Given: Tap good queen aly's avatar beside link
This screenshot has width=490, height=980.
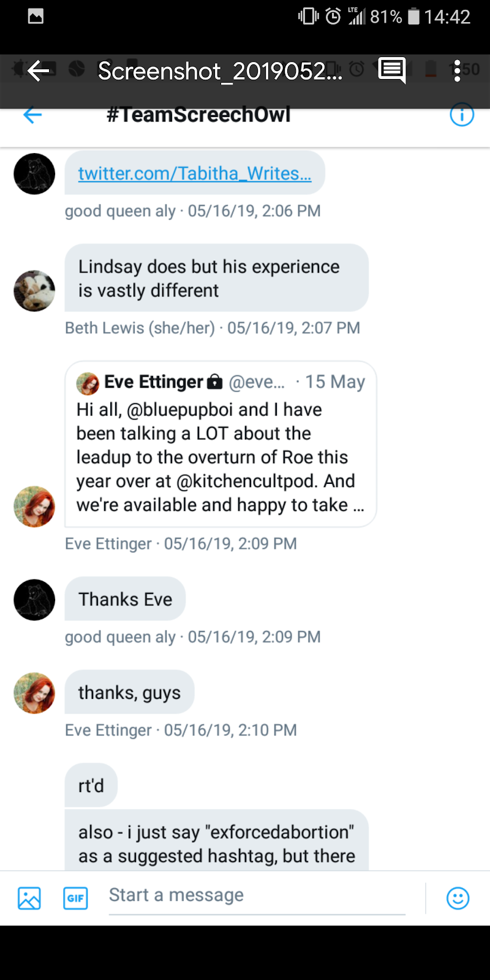Looking at the screenshot, I should [34, 174].
